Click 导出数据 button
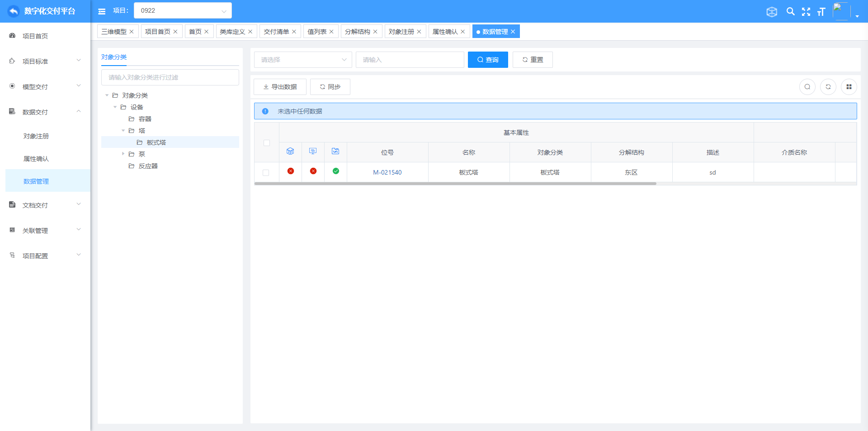Viewport: 868px width, 431px height. coord(280,87)
